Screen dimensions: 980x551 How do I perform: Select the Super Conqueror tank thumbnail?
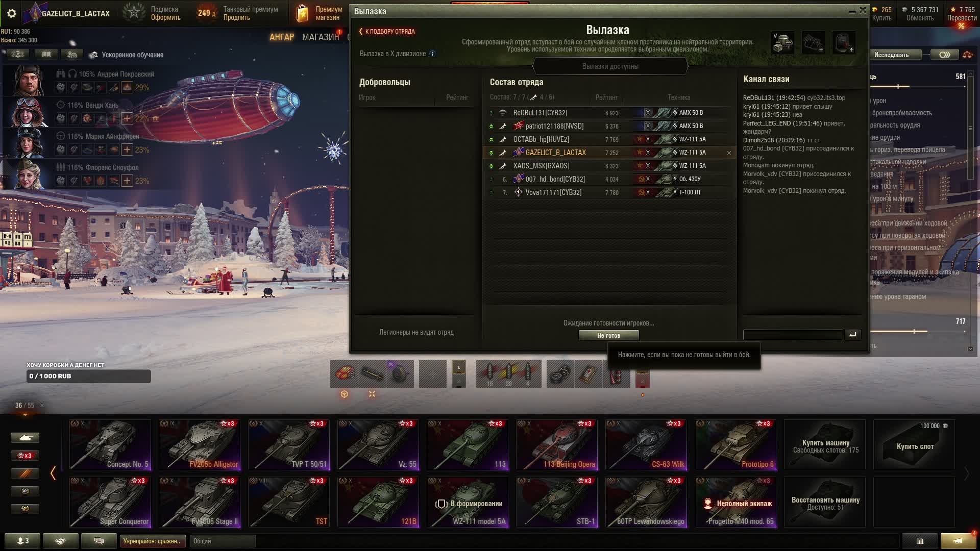click(110, 502)
